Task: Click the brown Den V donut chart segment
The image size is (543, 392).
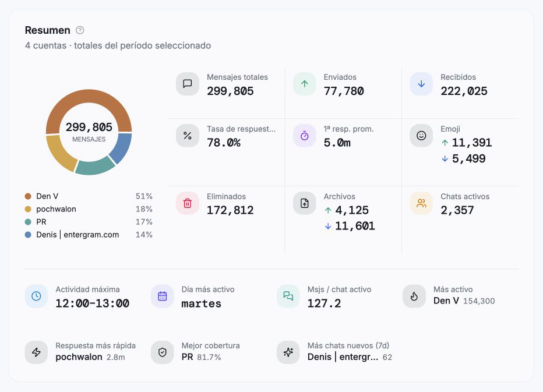Action: point(89,96)
